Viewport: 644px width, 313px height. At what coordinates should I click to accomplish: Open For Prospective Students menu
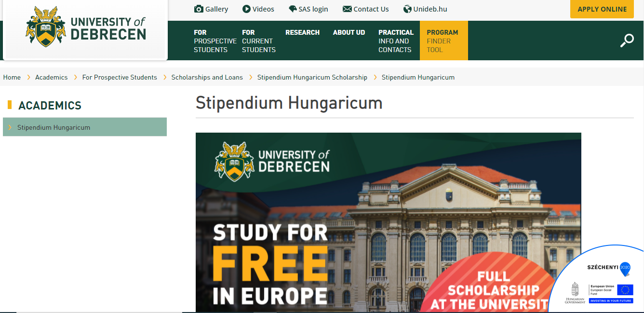point(215,41)
